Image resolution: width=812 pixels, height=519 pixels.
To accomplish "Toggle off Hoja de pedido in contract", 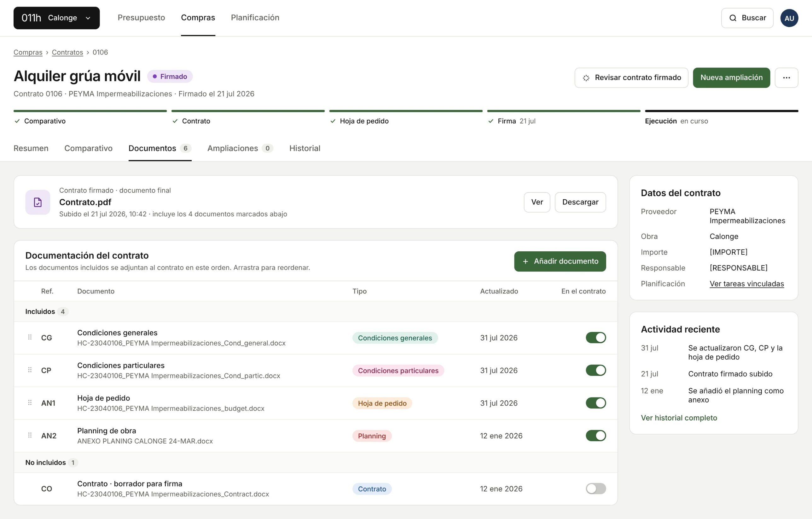I will point(596,403).
